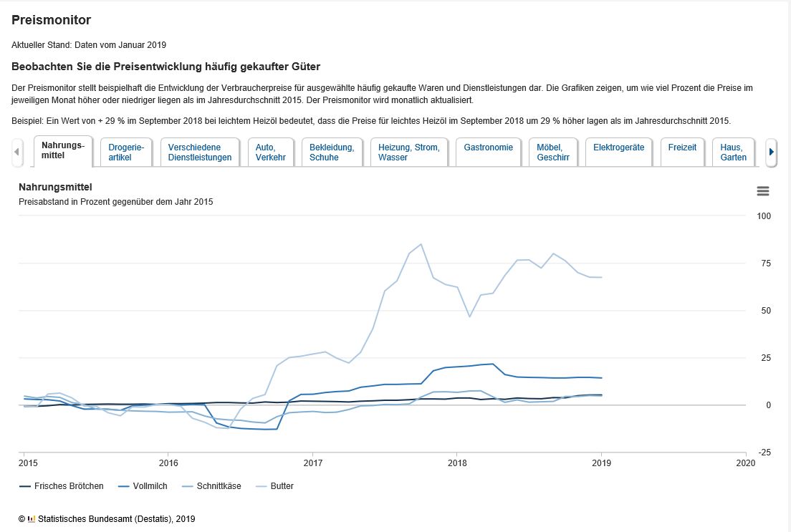Click the Destatis logo icon in the footer
Image resolution: width=791 pixels, height=532 pixels.
[32, 519]
